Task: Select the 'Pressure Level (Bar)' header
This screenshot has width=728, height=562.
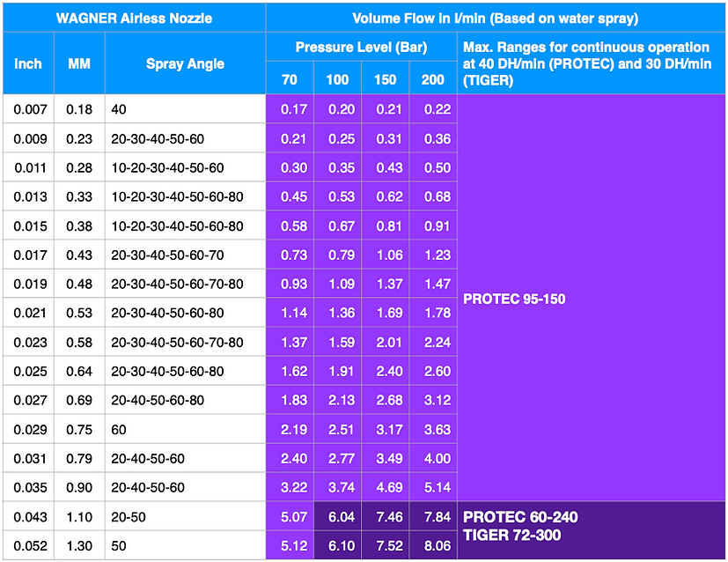Action: [x=361, y=47]
